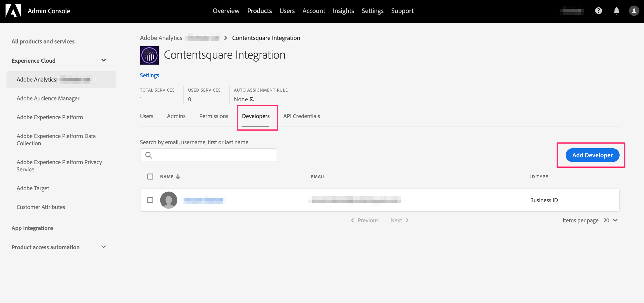644x303 pixels.
Task: Click the blurred email cell in the row
Action: pos(355,200)
